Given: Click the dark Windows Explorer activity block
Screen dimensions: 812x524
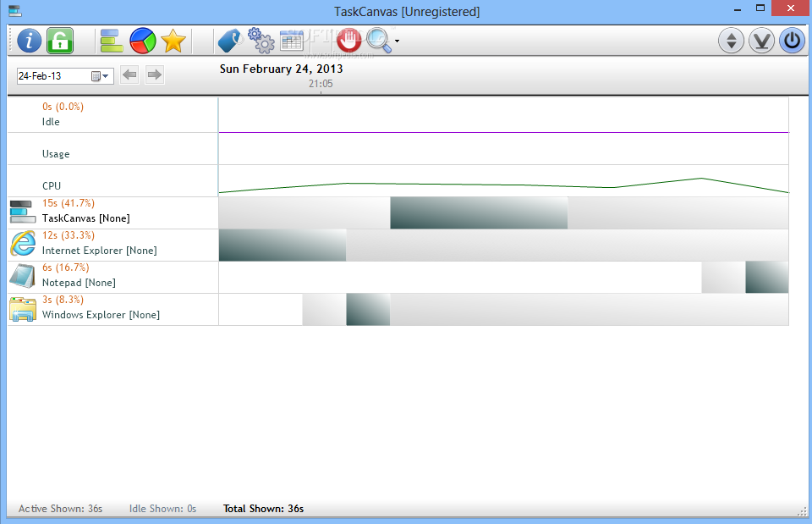Looking at the screenshot, I should 368,310.
